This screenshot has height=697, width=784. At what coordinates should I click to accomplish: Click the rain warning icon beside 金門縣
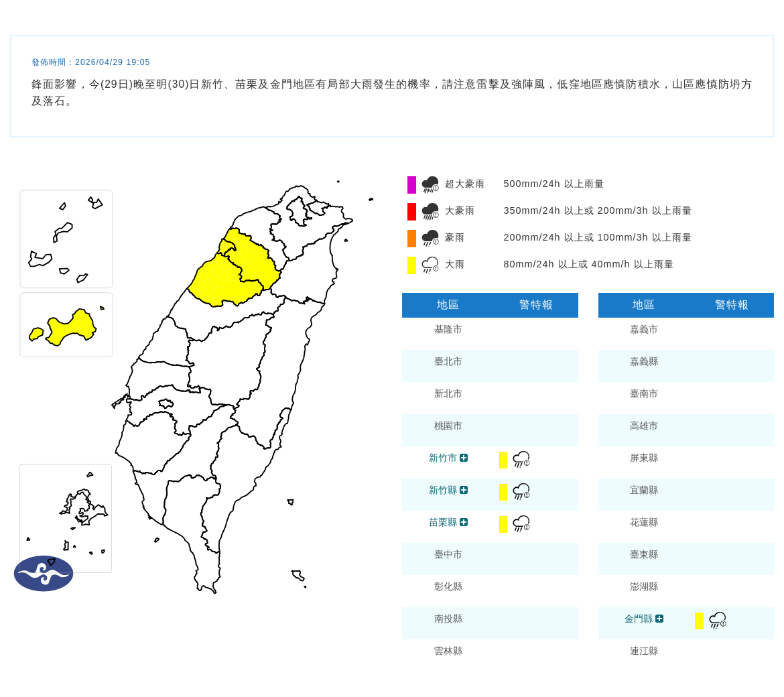717,621
